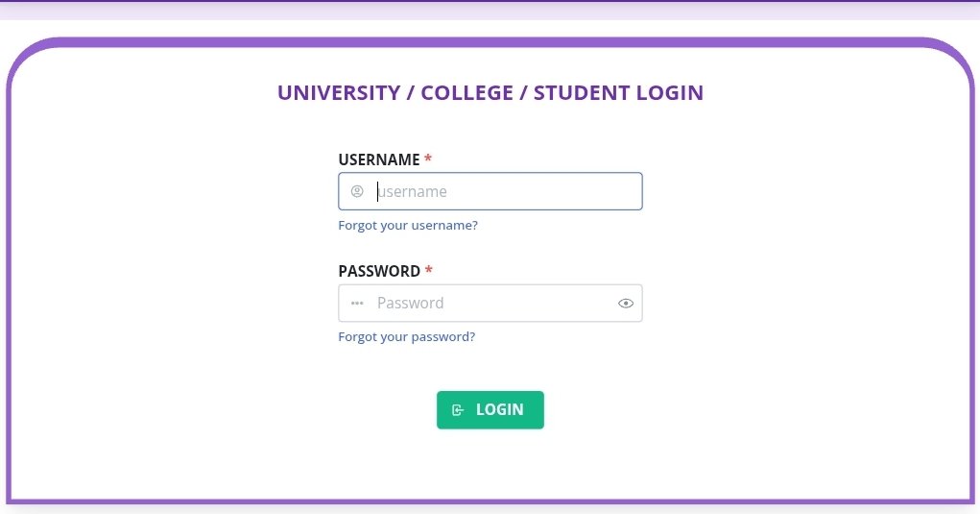Image resolution: width=980 pixels, height=514 pixels.
Task: Click the user avatar icon in username field
Action: point(357,191)
